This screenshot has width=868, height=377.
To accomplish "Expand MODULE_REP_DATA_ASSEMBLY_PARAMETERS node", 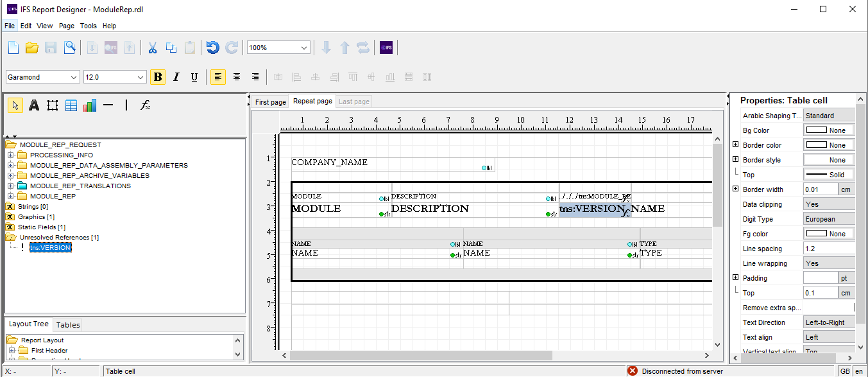I will pos(11,166).
